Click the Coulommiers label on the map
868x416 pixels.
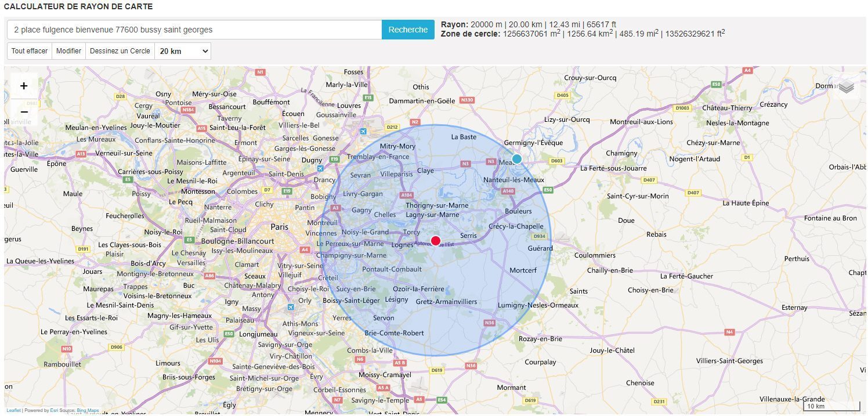click(594, 255)
